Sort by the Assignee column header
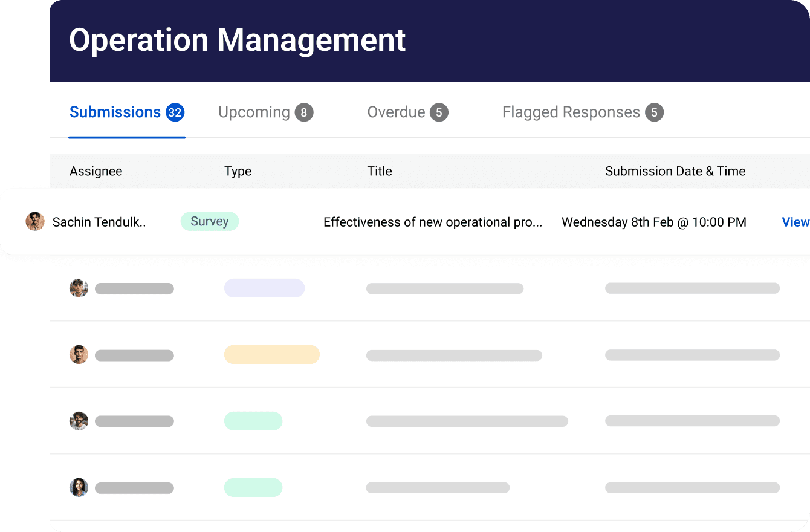Viewport: 810px width, 532px height. coord(96,171)
